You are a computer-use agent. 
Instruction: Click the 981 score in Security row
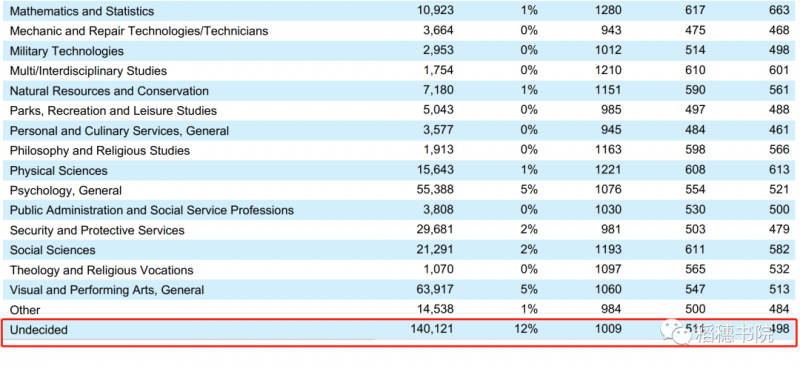[x=611, y=230]
